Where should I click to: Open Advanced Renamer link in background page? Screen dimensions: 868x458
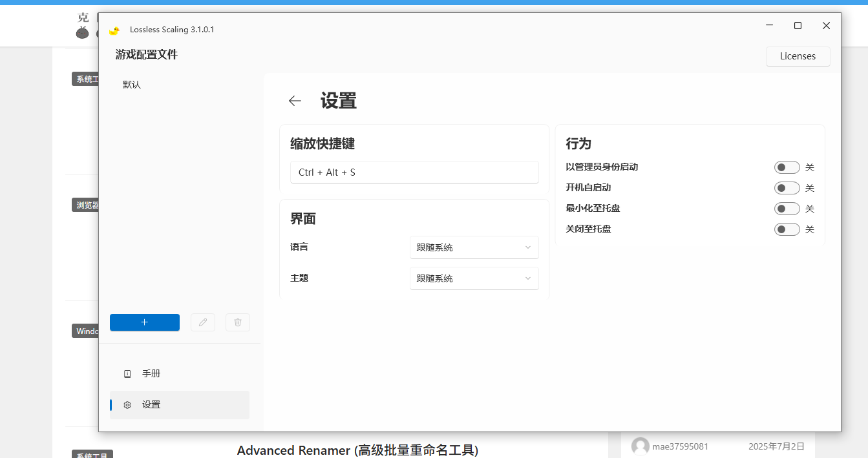point(357,450)
